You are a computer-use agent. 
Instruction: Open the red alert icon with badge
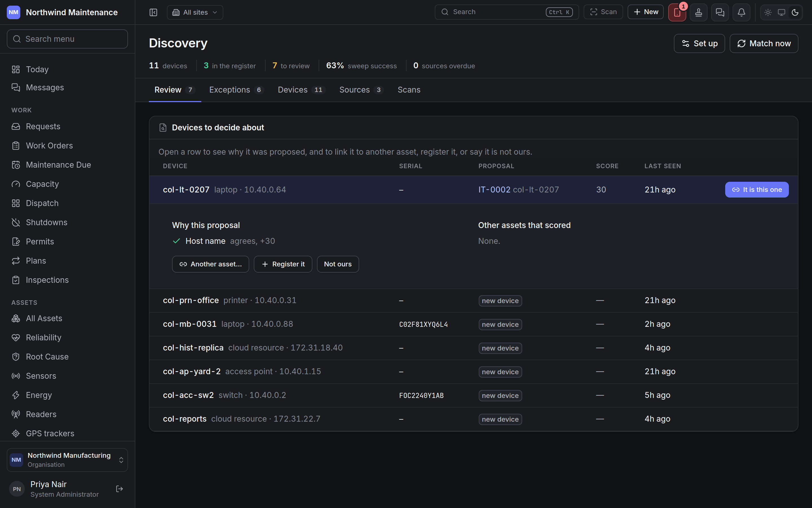[677, 12]
